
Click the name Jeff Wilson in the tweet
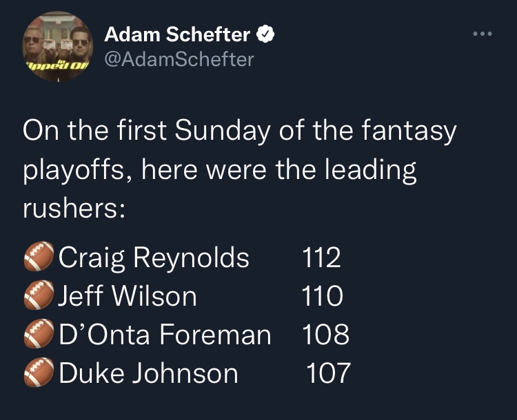pyautogui.click(x=128, y=297)
